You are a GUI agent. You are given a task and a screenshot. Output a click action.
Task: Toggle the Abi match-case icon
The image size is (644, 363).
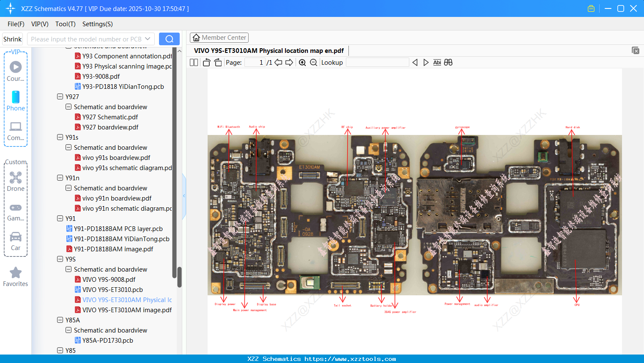click(437, 63)
